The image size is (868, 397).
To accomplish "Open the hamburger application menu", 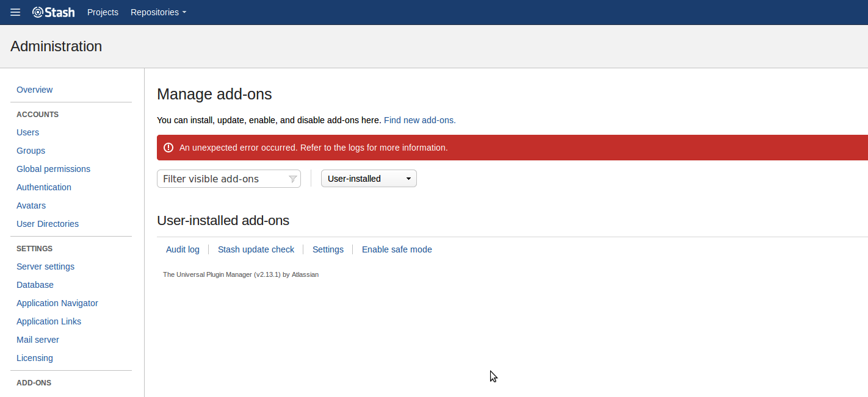I will pyautogui.click(x=15, y=12).
